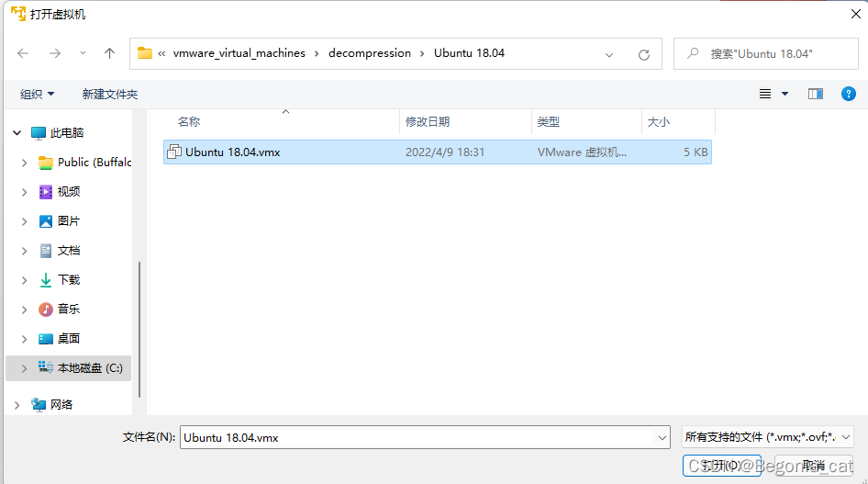868x484 pixels.
Task: Click the 5 KB size cell
Action: [696, 152]
